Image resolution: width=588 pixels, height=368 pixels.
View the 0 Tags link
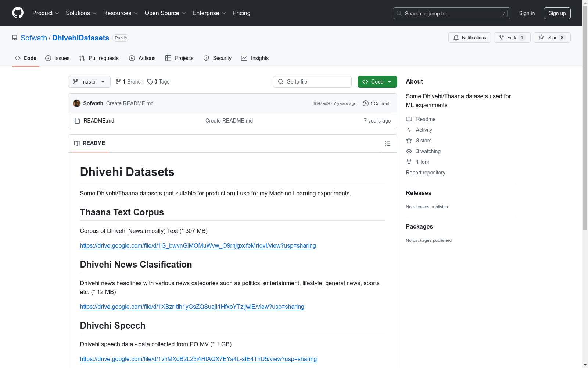[158, 82]
